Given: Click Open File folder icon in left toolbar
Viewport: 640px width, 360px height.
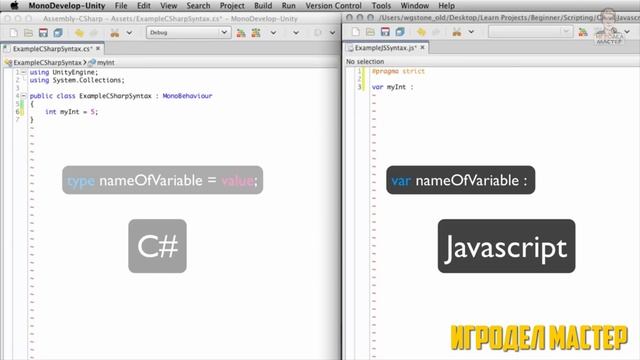Looking at the screenshot, I should 28,33.
